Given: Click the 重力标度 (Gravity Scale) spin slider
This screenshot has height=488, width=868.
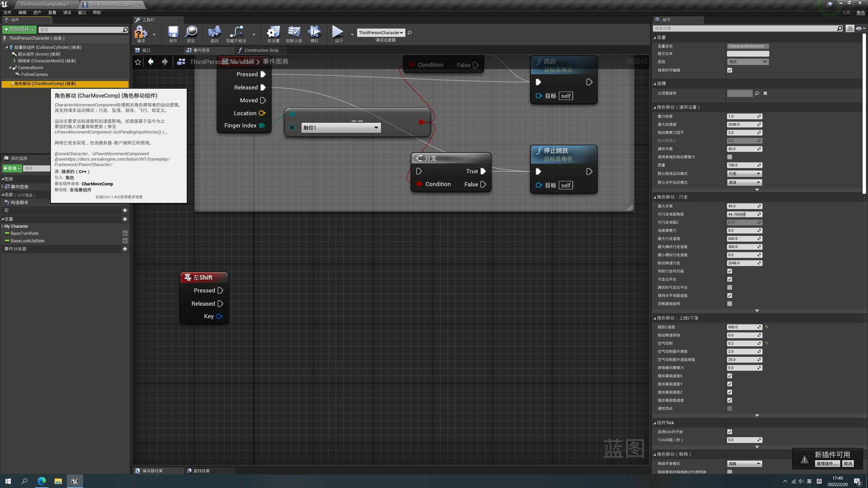Looking at the screenshot, I should pyautogui.click(x=745, y=116).
